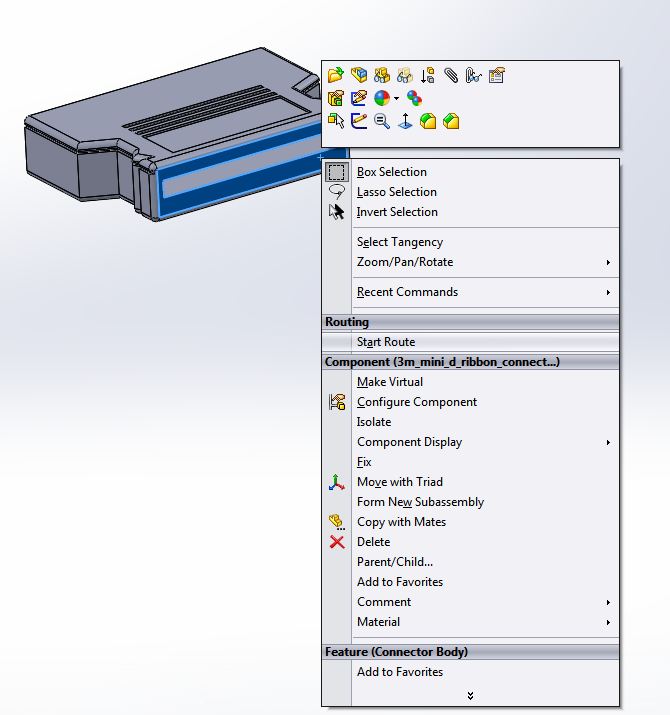
Task: Click the Zoom to Selection magnifier icon
Action: pos(382,121)
